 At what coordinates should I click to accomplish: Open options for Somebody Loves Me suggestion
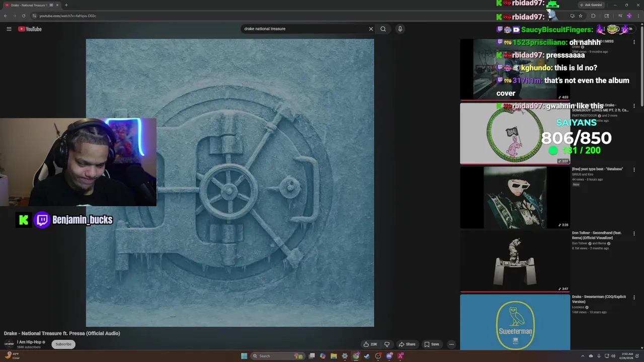pos(634,106)
